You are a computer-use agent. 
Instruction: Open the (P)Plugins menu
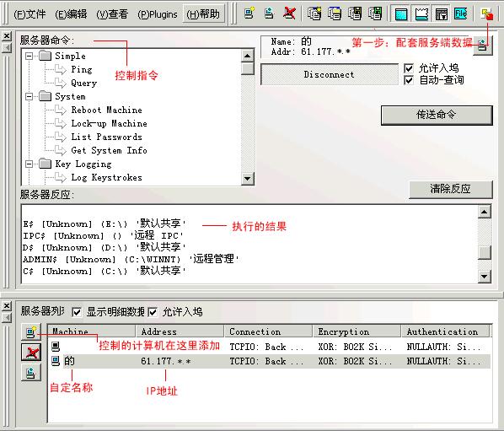(x=158, y=14)
